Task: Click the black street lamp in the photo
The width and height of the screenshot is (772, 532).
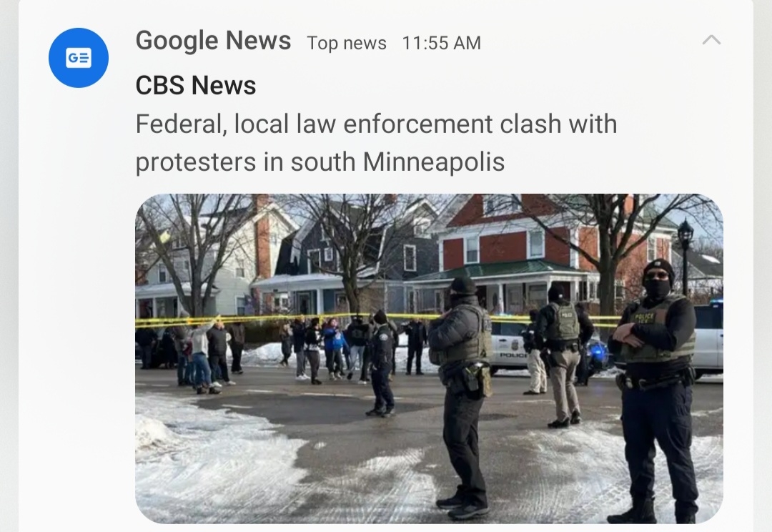Action: (685, 256)
